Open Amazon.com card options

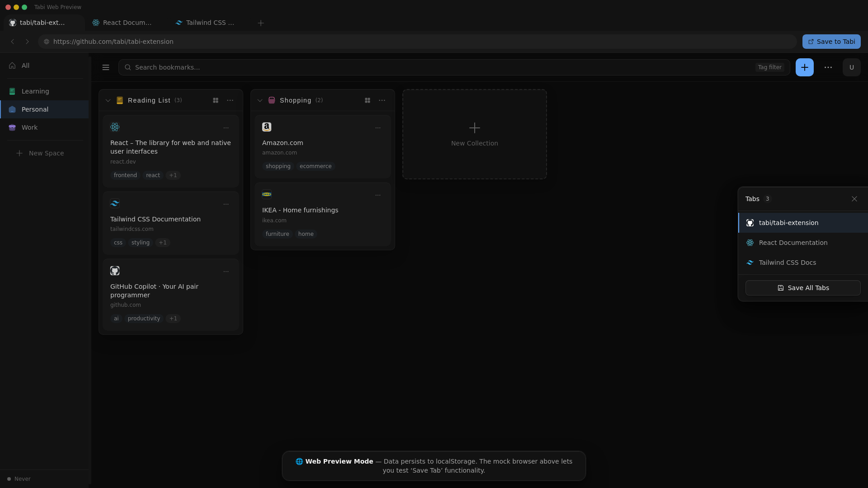click(378, 128)
